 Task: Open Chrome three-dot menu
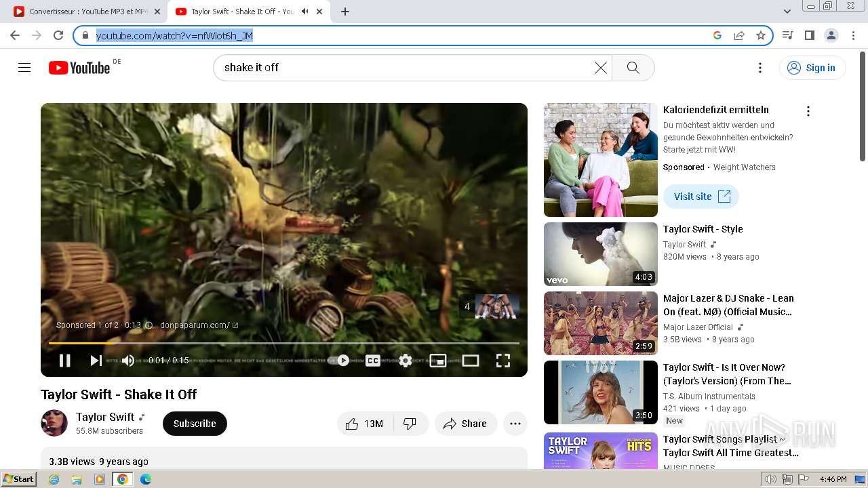852,35
